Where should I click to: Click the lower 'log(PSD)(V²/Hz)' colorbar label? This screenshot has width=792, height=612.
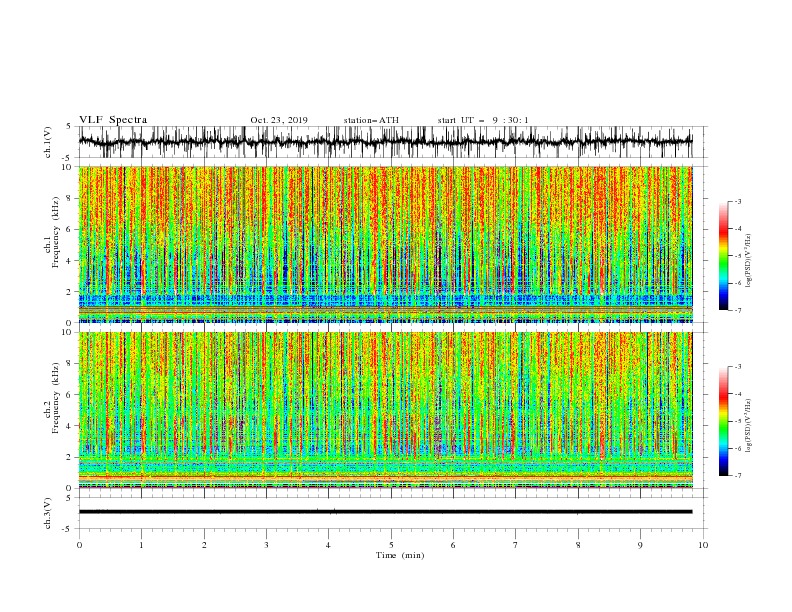pos(749,426)
